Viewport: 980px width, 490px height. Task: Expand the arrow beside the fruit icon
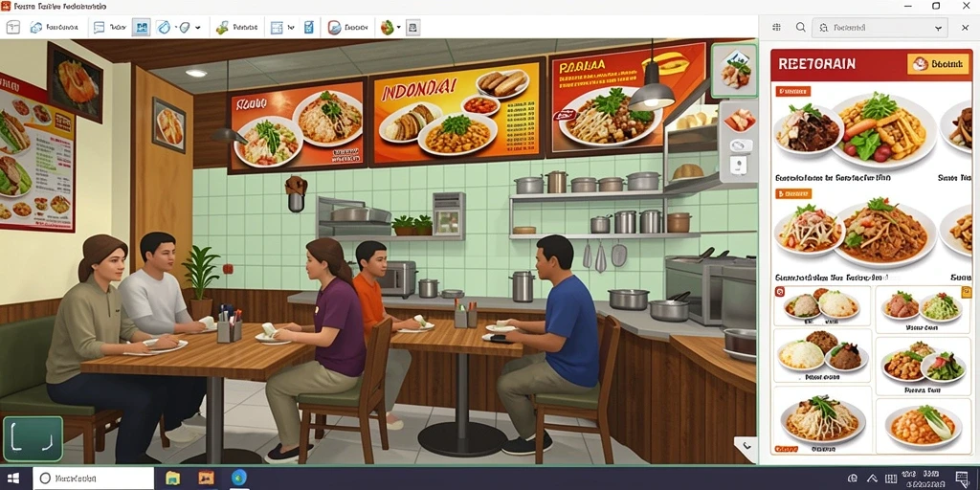[x=399, y=28]
